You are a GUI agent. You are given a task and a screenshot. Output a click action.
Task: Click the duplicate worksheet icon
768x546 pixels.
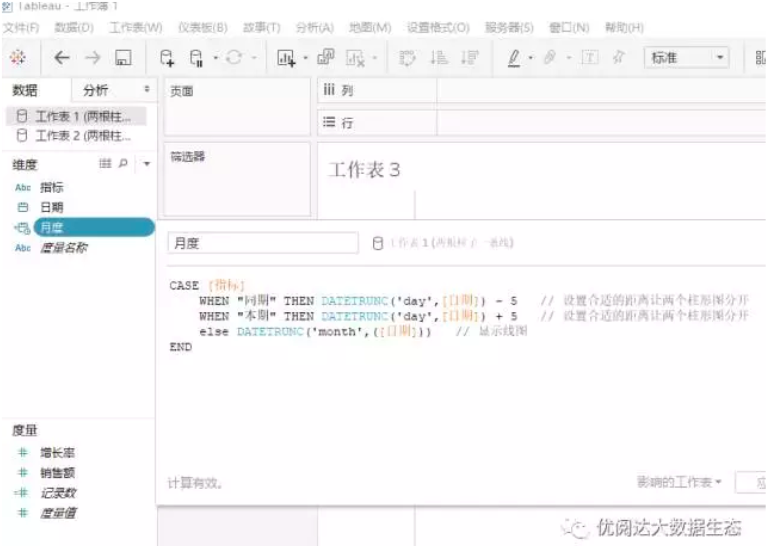[325, 58]
